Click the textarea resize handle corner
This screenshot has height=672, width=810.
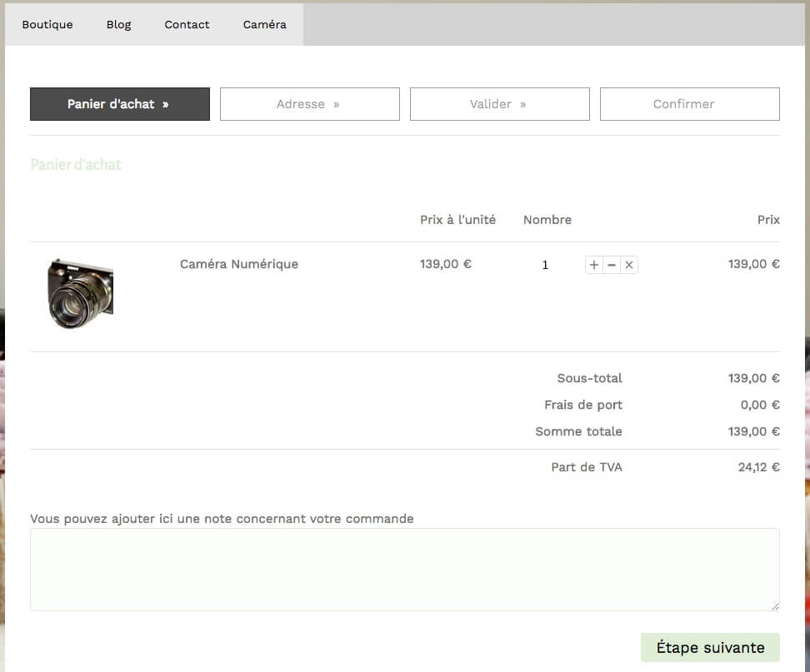pos(775,606)
